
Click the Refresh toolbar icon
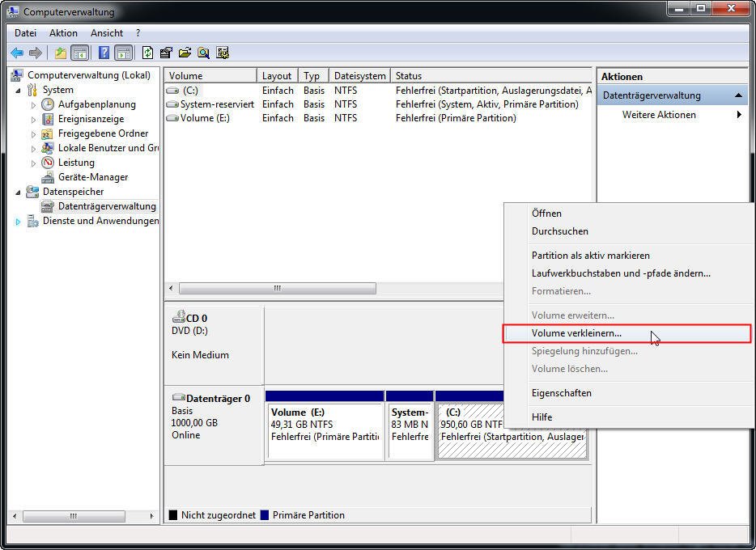tap(147, 53)
